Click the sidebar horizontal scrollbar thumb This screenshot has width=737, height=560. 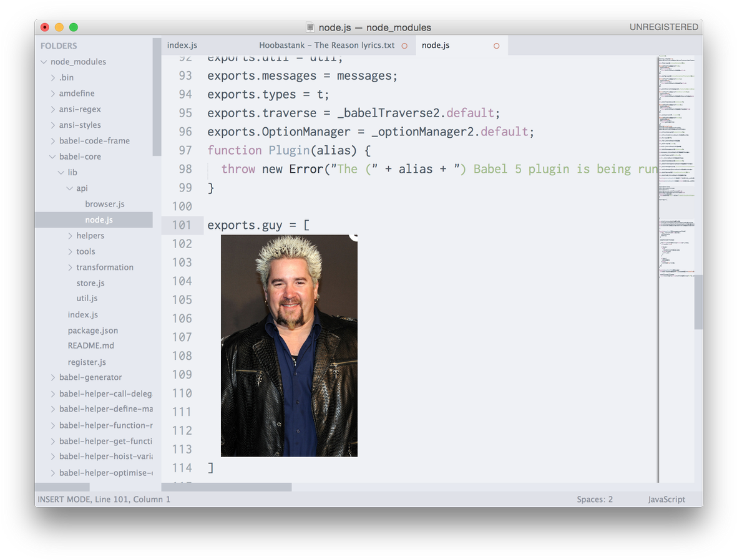(62, 487)
